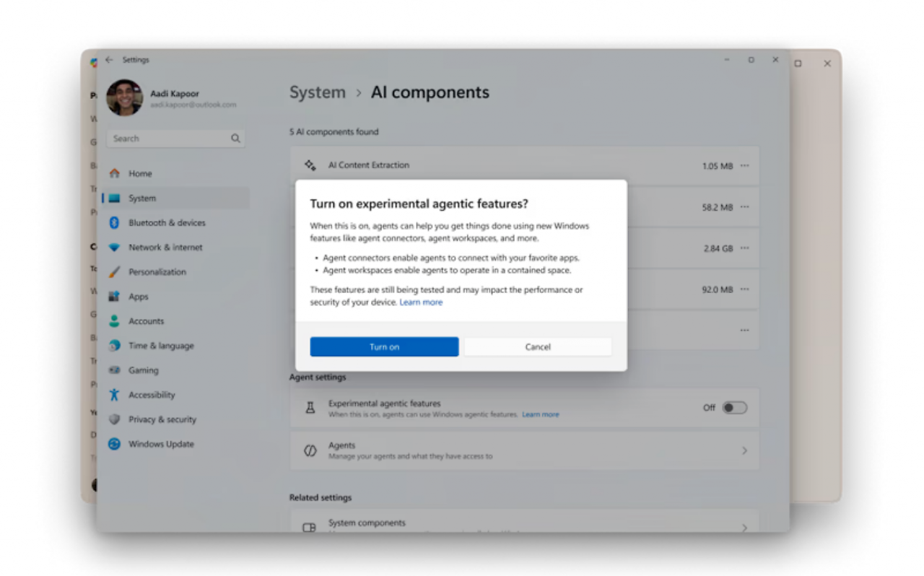Image resolution: width=924 pixels, height=576 pixels.
Task: Click the Search box in Settings sidebar
Action: pyautogui.click(x=175, y=139)
